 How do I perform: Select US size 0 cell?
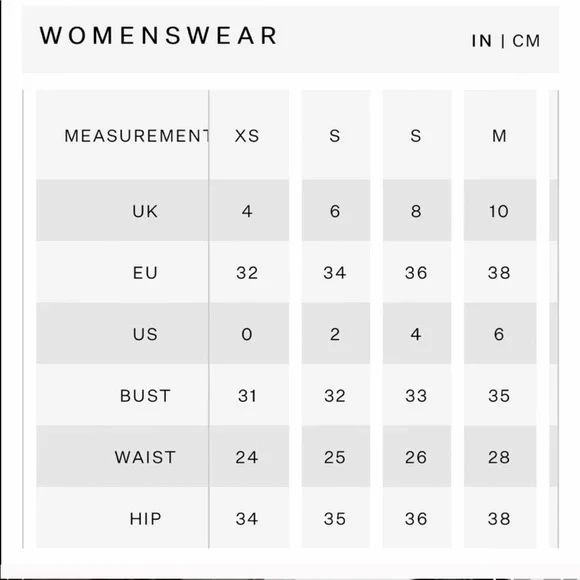(247, 334)
